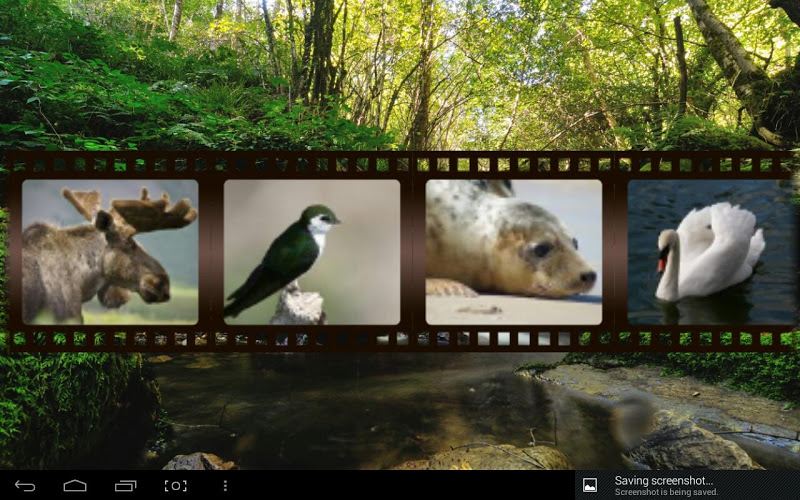
Task: Tap the screenshot capture icon in navigation bar
Action: [176, 486]
